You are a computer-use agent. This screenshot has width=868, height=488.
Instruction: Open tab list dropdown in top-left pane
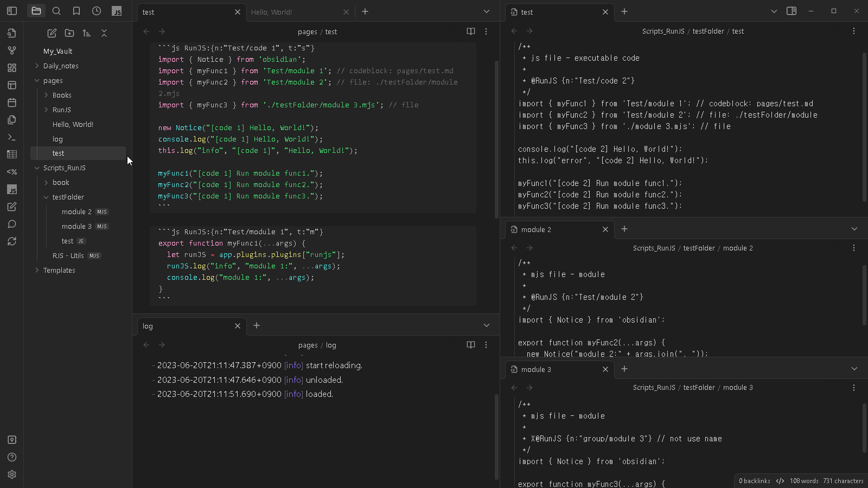487,11
